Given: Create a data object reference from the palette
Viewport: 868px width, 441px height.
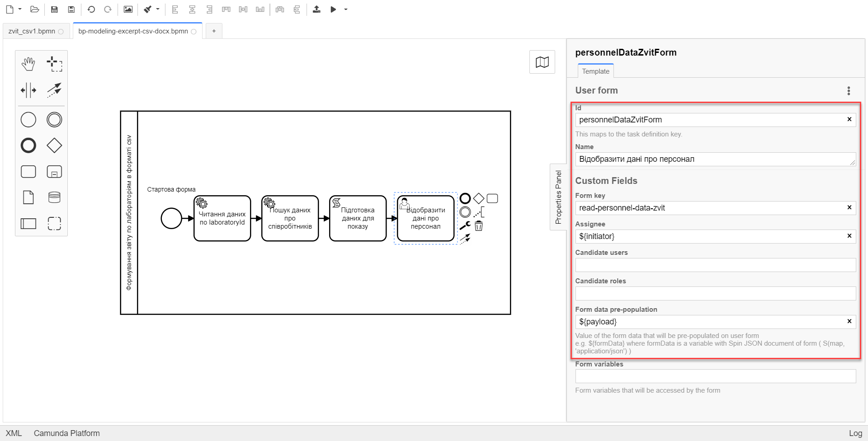Looking at the screenshot, I should [28, 197].
